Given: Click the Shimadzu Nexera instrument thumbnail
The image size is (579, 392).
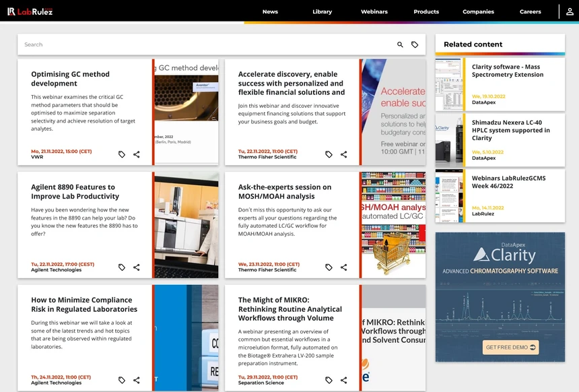Looking at the screenshot, I should point(449,140).
